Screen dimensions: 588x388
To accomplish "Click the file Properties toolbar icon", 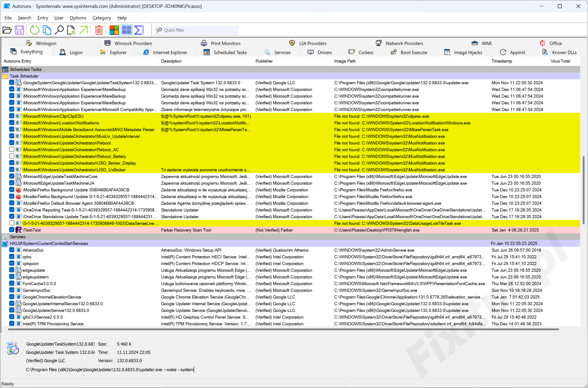I will pos(71,30).
